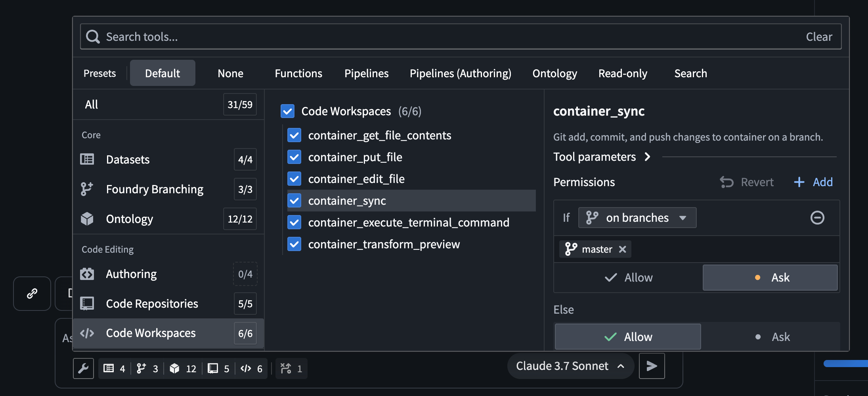Click the wrench tool settings icon
Screen dimensions: 868x396
[x=83, y=368]
